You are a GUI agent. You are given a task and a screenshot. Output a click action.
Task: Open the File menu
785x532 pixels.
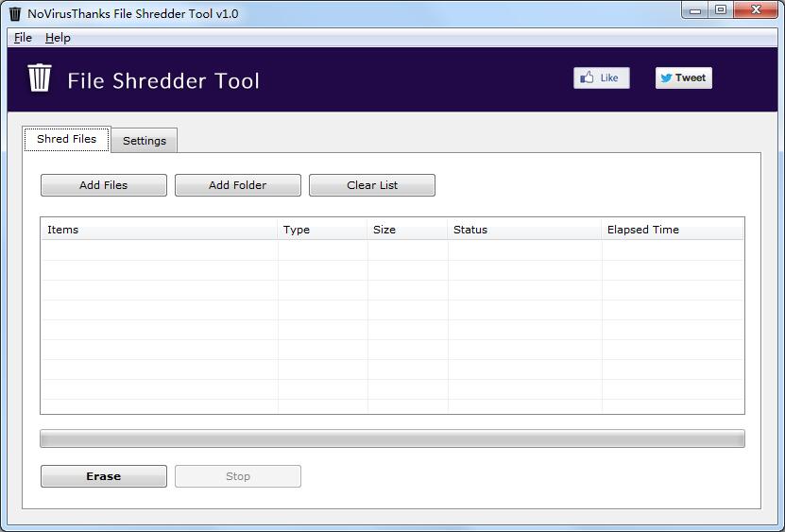[23, 38]
